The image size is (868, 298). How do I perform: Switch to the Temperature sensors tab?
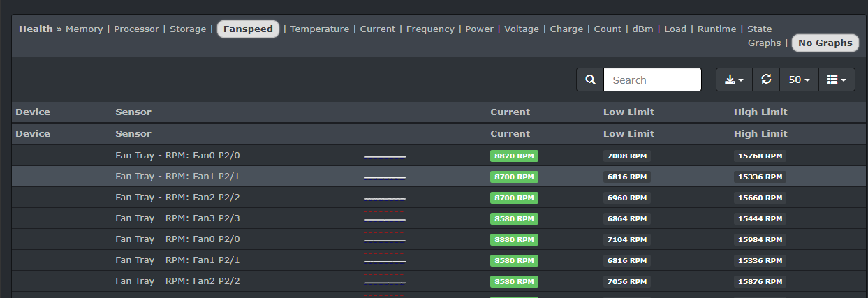320,29
